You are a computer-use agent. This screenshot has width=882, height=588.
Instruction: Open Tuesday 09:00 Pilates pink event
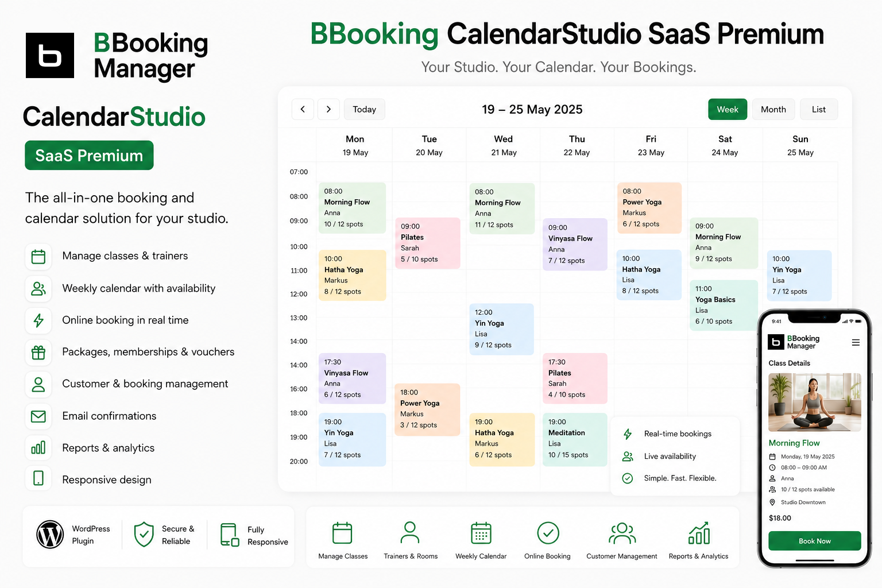click(427, 243)
